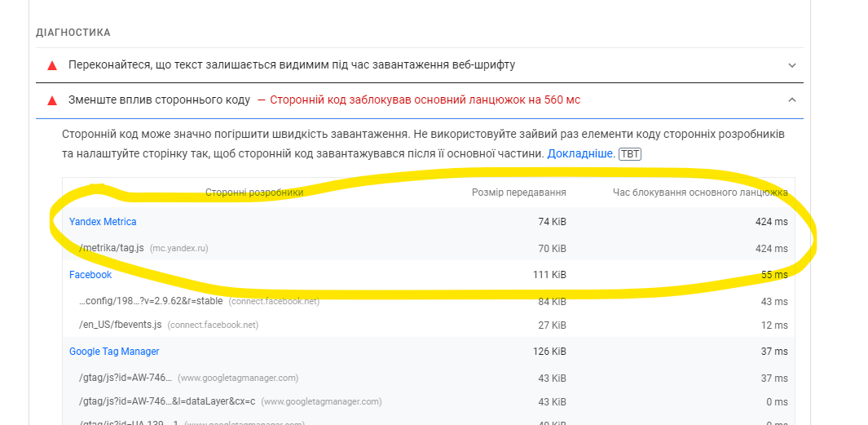Open the Google Tag Manager entity link

[114, 352]
